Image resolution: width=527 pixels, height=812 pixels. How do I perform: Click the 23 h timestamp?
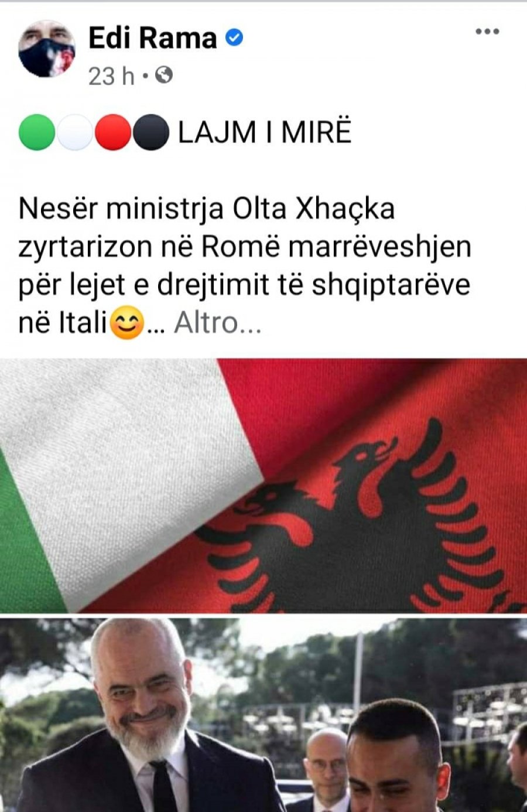coord(111,76)
